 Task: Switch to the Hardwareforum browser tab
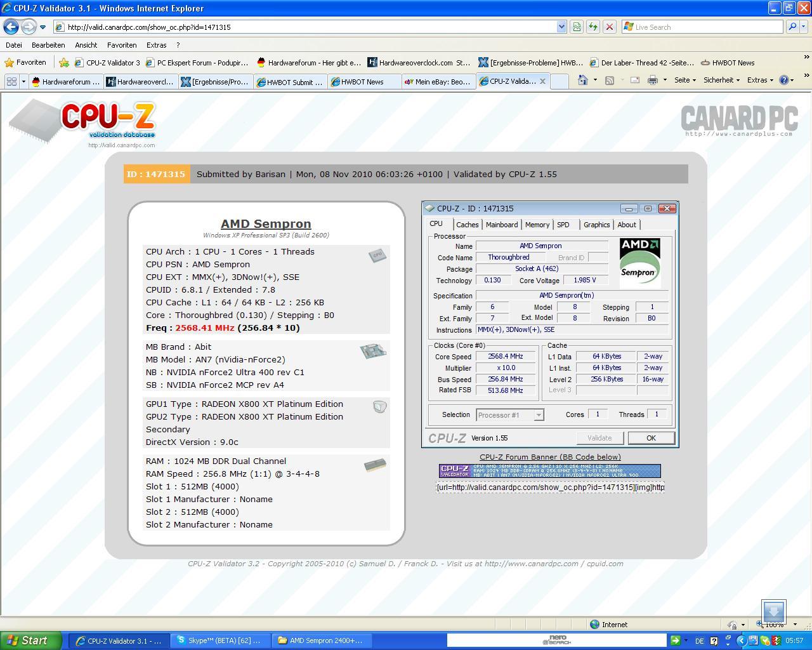click(x=66, y=81)
